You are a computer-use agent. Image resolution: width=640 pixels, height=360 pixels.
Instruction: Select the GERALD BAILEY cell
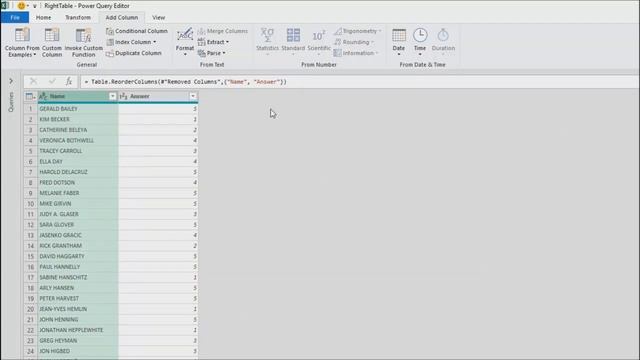78,109
